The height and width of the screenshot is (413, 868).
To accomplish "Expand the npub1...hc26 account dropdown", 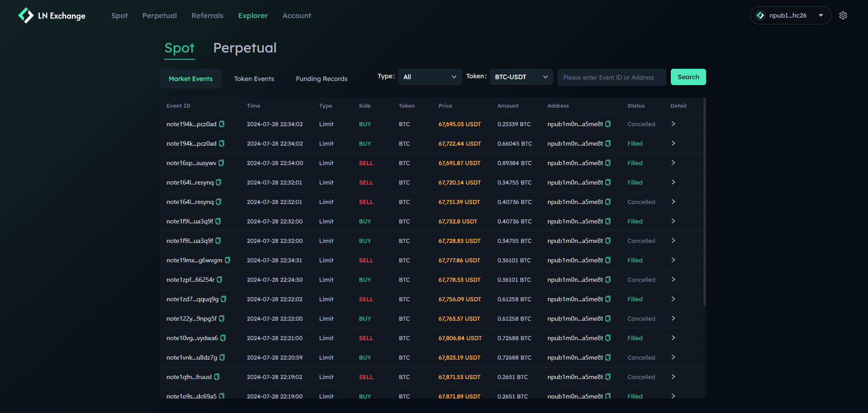I will [790, 15].
